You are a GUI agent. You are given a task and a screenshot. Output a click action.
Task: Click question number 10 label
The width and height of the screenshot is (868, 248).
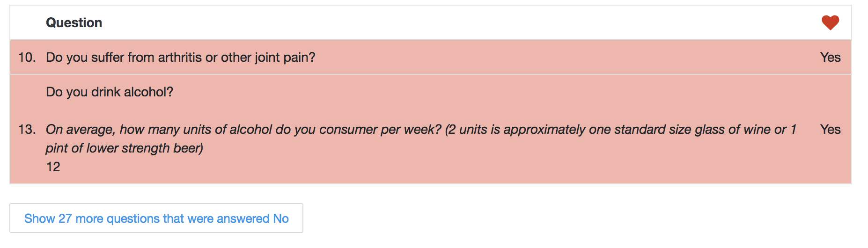(27, 57)
